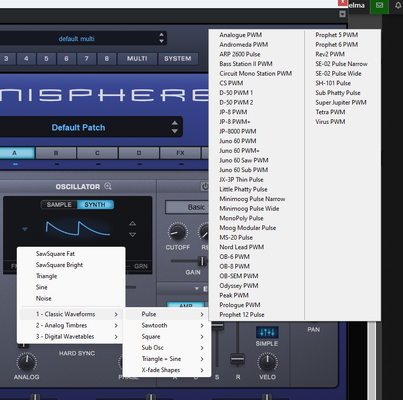The height and width of the screenshot is (400, 403).
Task: Select SawSquare Bright waveform
Action: tap(59, 265)
